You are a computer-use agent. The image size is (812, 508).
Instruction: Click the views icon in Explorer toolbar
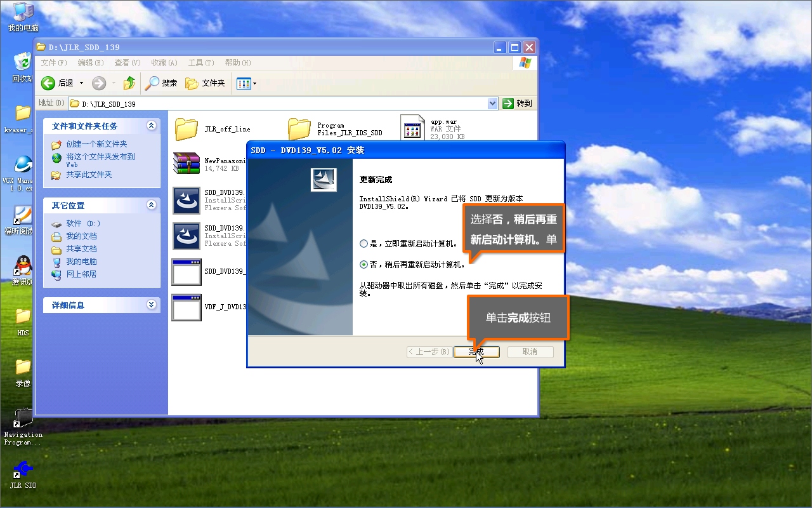(x=244, y=83)
